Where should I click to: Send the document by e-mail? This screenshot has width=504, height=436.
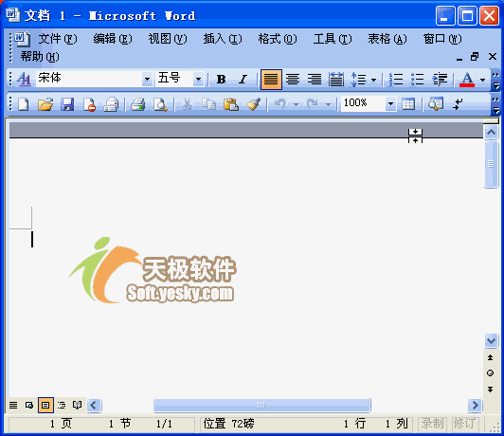click(111, 104)
